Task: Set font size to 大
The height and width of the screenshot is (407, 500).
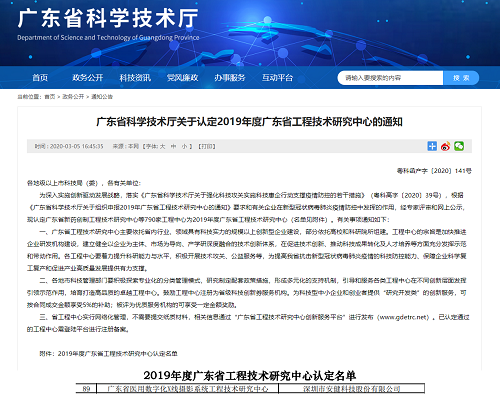Action: point(162,146)
